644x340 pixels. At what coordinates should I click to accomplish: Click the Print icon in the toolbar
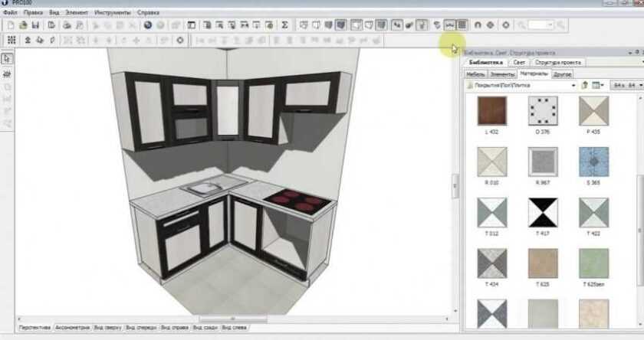67,25
